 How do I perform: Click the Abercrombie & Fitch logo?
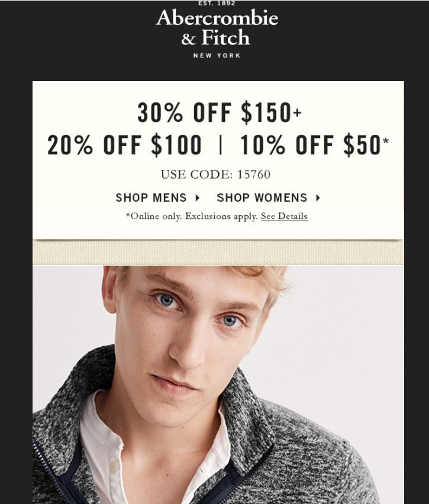click(x=217, y=30)
